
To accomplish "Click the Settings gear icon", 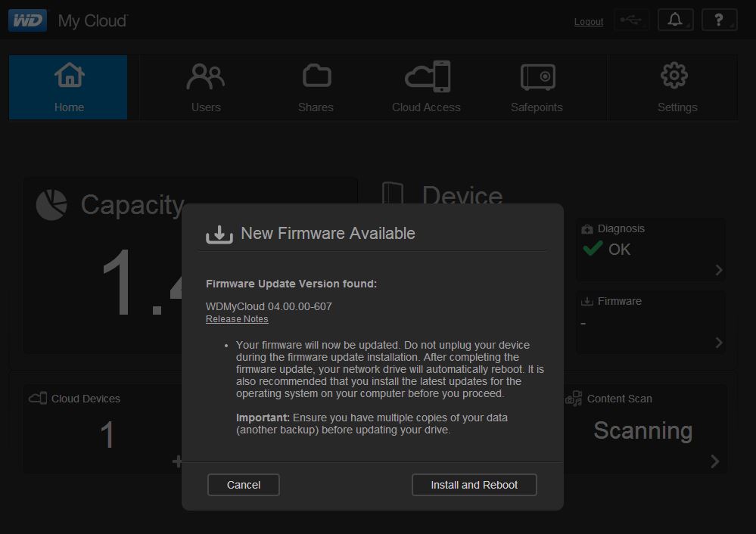I will tap(674, 75).
